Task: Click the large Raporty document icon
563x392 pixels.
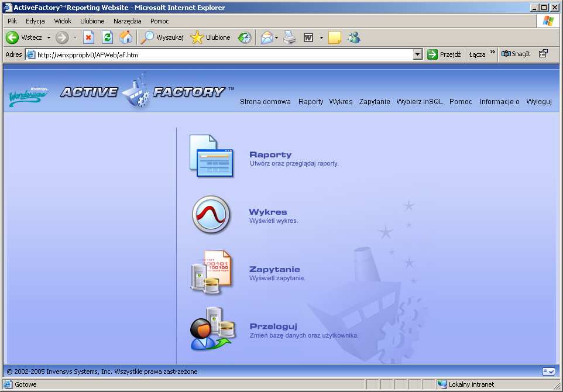Action: pos(211,156)
